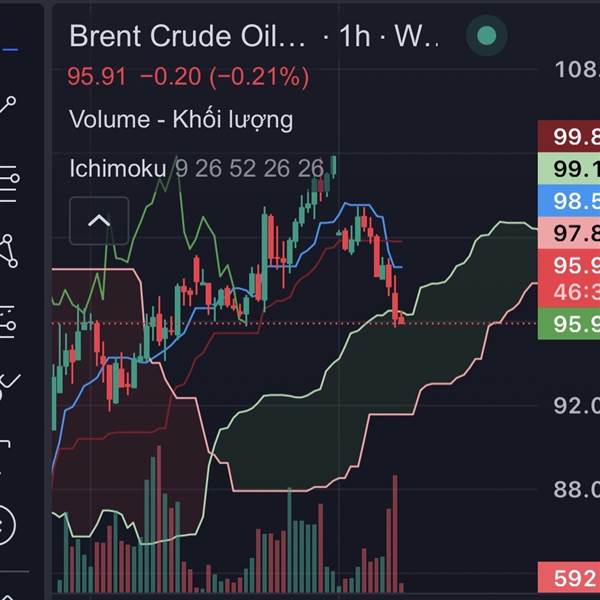The image size is (600, 600).
Task: Select the brush drawing tool
Action: (x=9, y=382)
